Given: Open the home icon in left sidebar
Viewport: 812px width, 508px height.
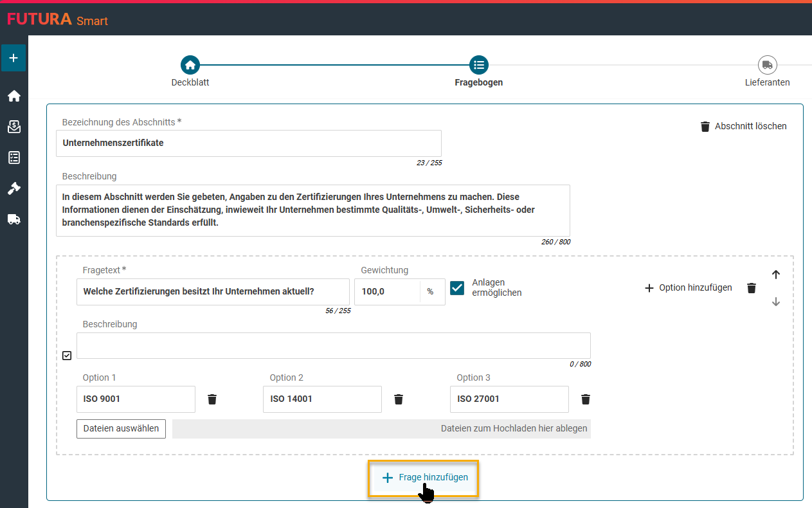Looking at the screenshot, I should pos(14,96).
